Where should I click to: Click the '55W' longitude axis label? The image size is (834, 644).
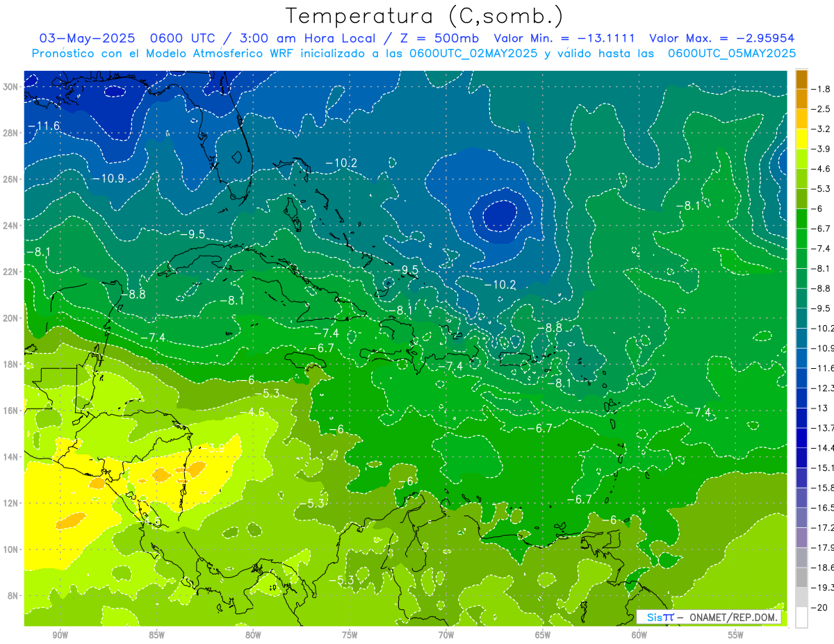[x=736, y=635]
